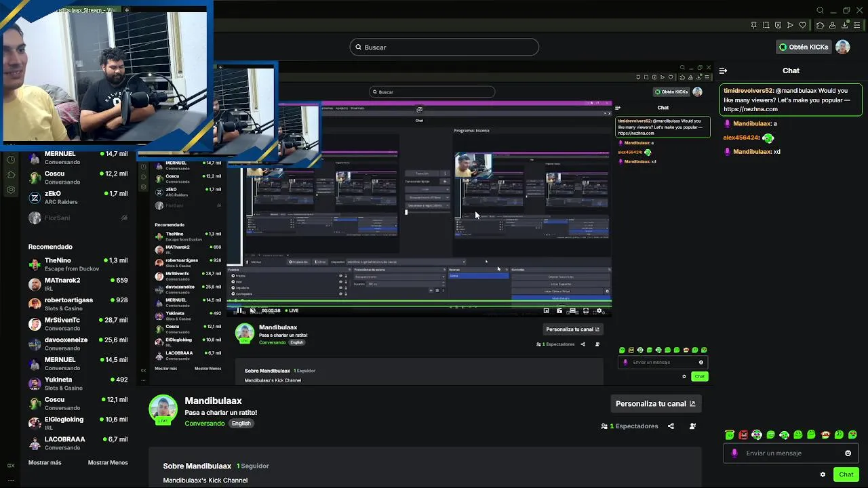Open the browser extensions puzzle icon
This screenshot has height=488, width=868.
tap(820, 26)
